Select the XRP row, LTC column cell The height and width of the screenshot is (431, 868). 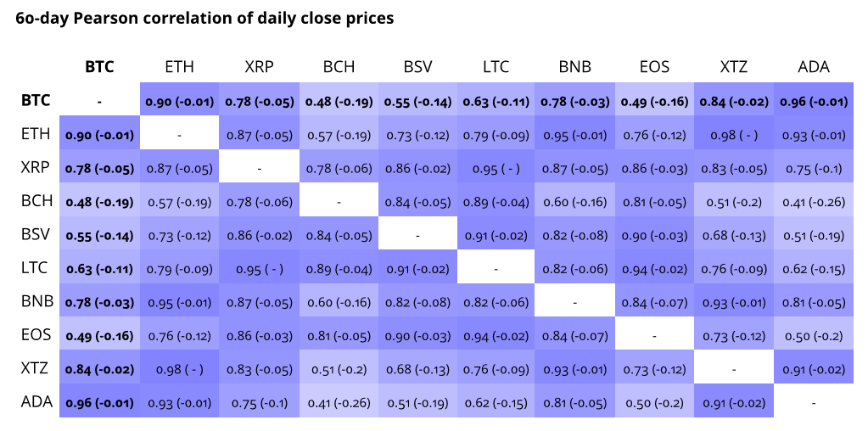(x=496, y=168)
